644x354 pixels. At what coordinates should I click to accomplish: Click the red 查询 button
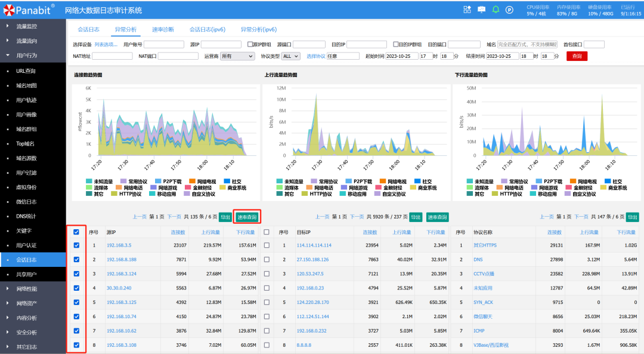(577, 56)
